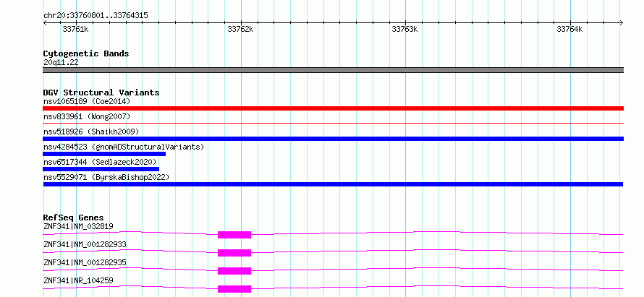Open the nsv518926 (Shaikh2009) variant label

[x=91, y=132]
